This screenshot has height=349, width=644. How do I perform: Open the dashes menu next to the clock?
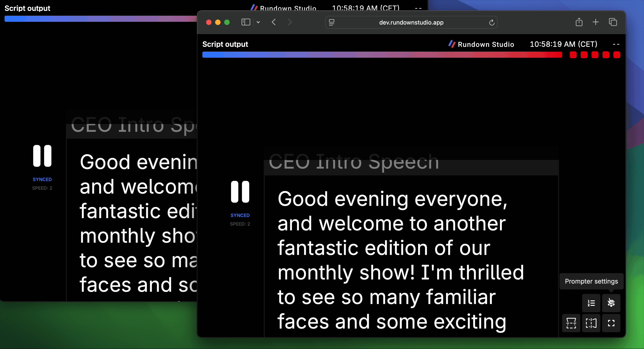click(616, 44)
